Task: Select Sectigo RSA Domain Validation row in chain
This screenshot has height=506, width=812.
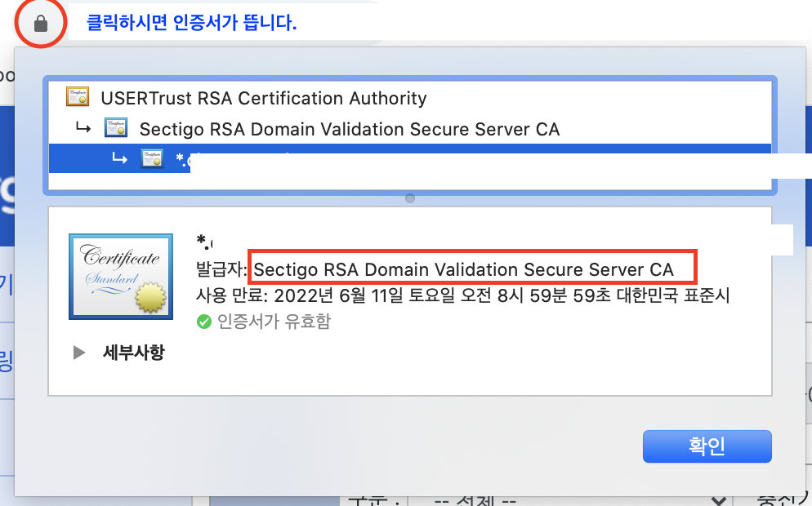Action: click(x=409, y=129)
